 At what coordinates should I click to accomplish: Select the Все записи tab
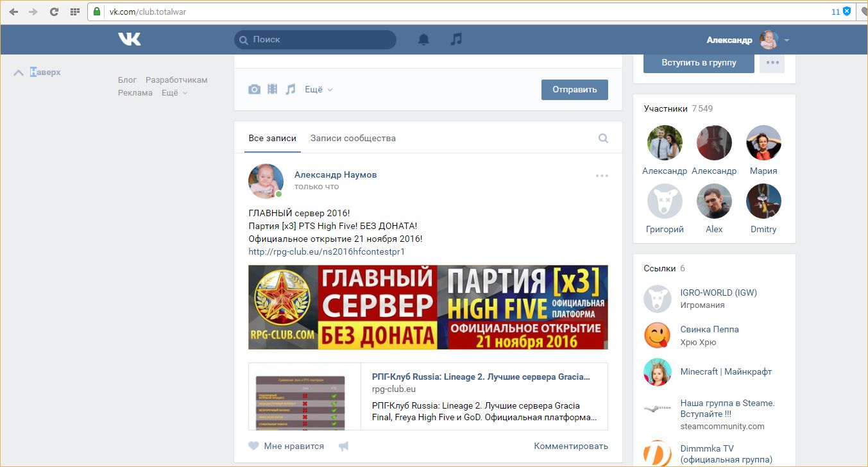273,138
